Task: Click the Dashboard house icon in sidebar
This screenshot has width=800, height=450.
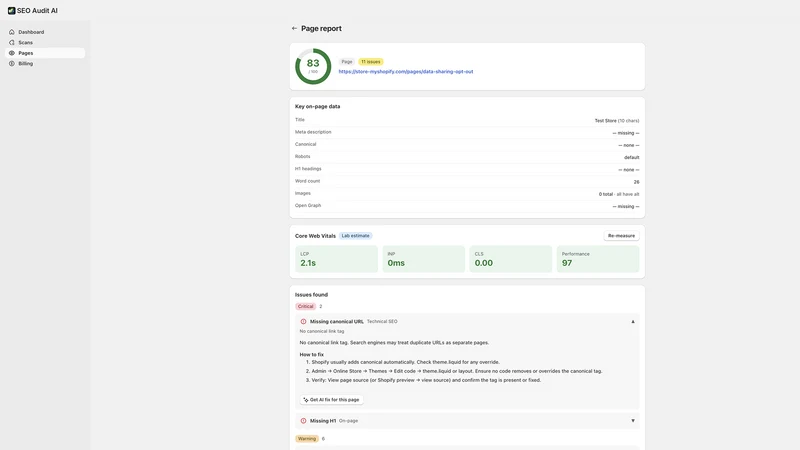Action: (12, 32)
